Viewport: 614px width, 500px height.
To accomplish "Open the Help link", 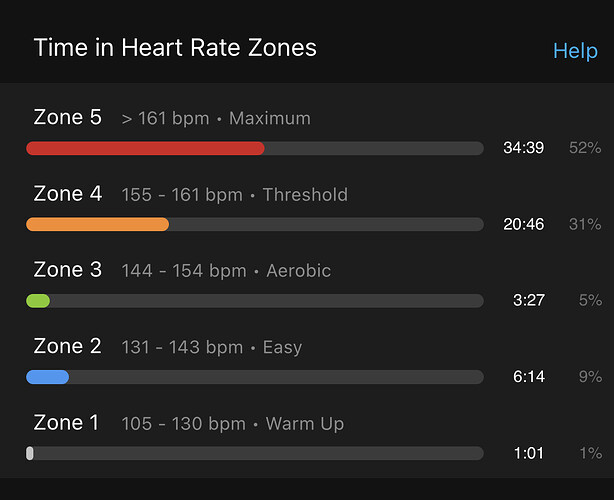I will [575, 51].
